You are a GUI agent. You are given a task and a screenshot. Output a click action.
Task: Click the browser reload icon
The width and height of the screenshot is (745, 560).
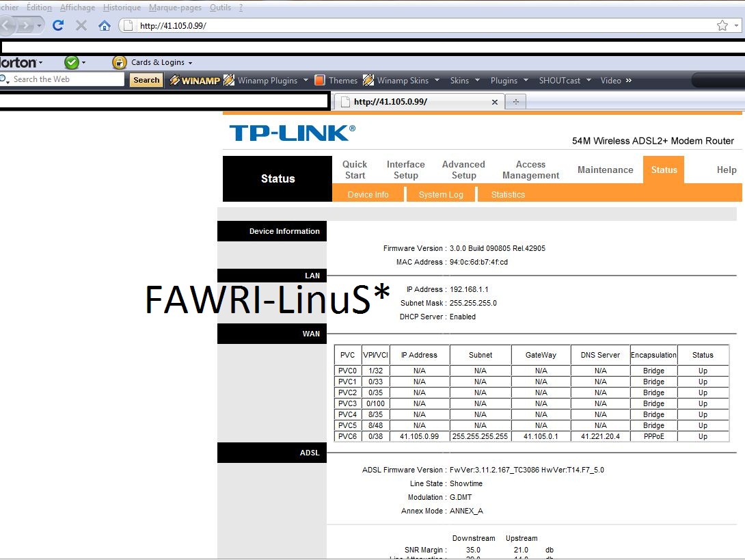point(58,25)
